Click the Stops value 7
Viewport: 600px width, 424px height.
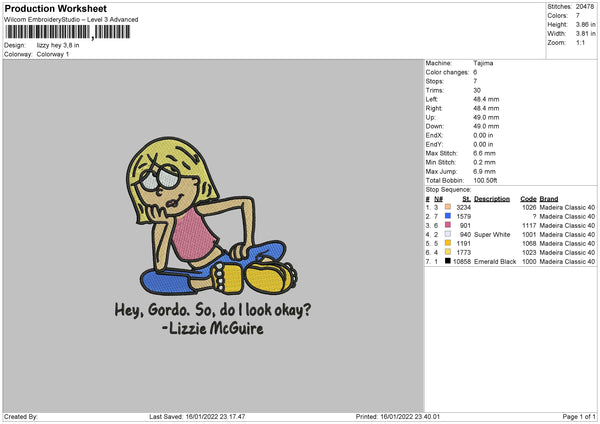(x=475, y=81)
